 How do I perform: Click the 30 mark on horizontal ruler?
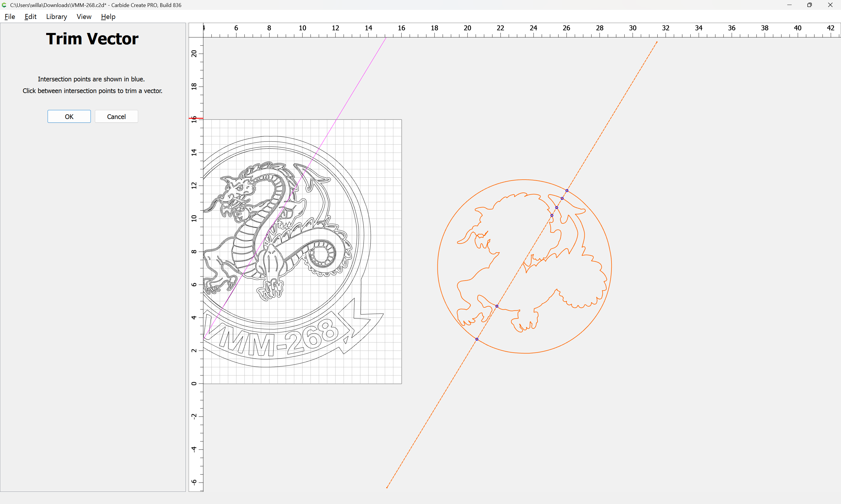point(632,28)
